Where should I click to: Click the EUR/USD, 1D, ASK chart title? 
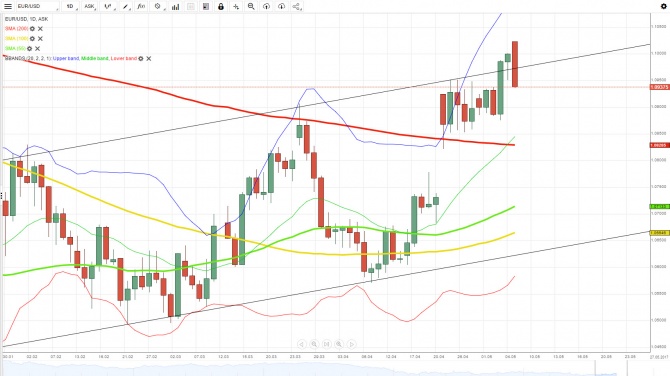(x=26, y=19)
